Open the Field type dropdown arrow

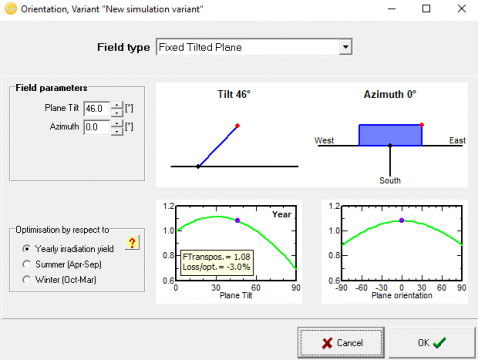point(345,47)
